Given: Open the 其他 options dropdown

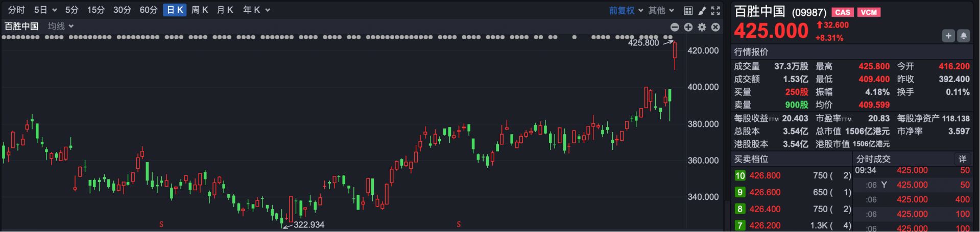Looking at the screenshot, I should pos(661,10).
